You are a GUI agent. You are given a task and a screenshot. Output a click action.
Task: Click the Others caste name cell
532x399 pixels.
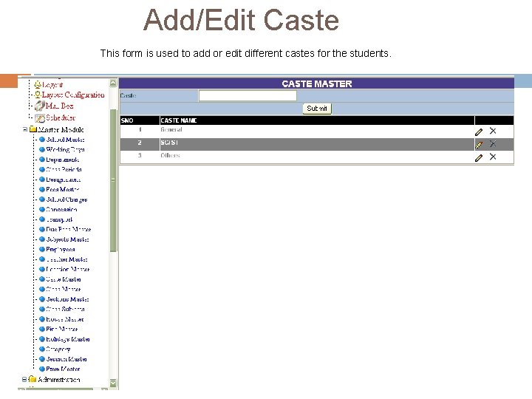[x=317, y=157]
